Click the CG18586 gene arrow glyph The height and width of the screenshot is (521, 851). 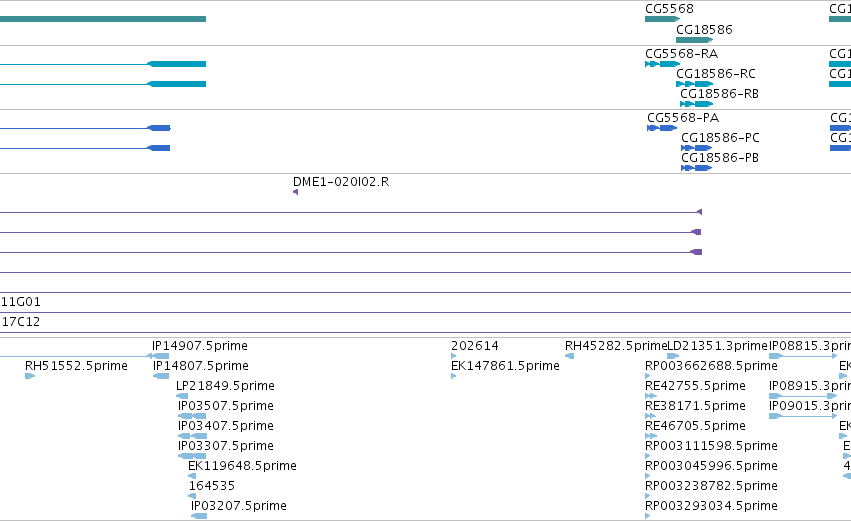click(x=695, y=40)
